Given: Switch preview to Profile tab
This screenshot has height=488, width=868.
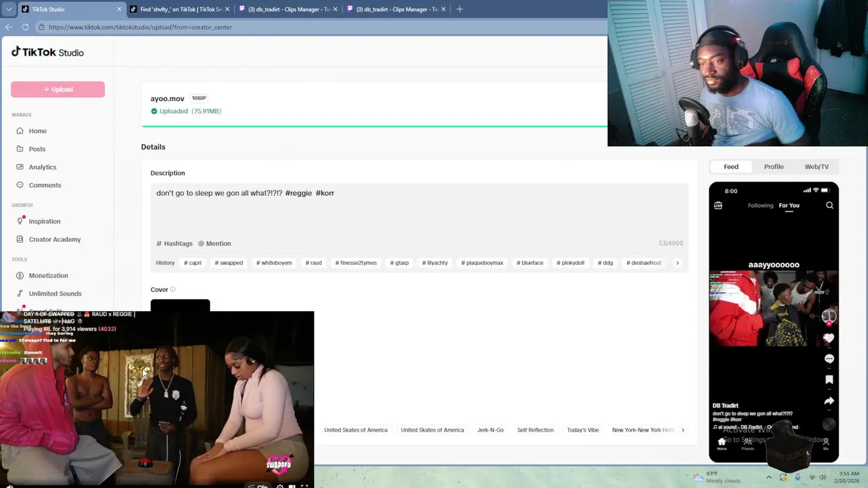Looking at the screenshot, I should 774,167.
